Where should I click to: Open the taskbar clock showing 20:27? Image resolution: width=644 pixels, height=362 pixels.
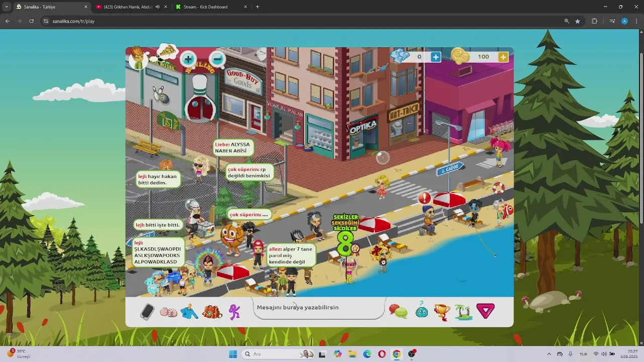click(629, 353)
